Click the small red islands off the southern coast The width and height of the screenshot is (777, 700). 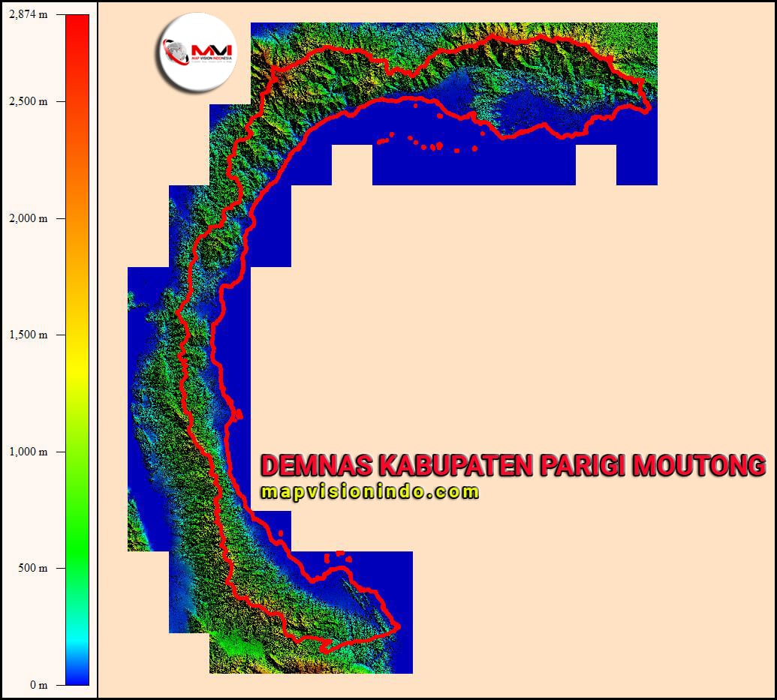338,556
